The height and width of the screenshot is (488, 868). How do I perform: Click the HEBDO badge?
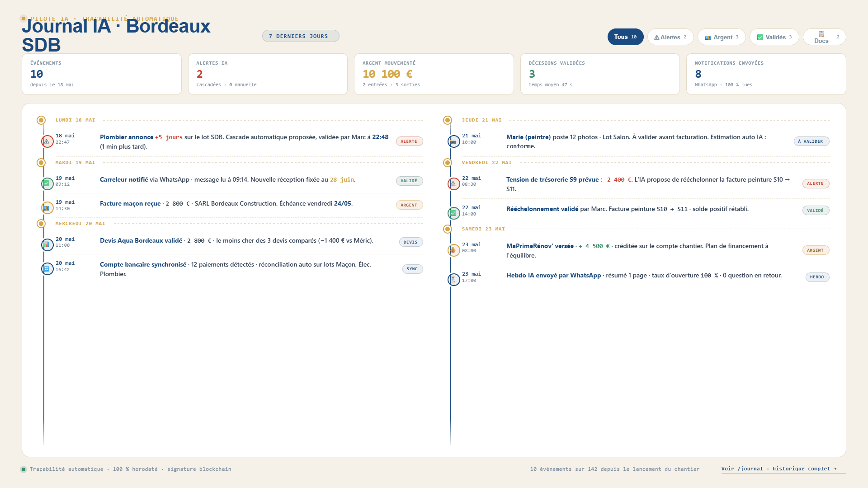coord(817,277)
